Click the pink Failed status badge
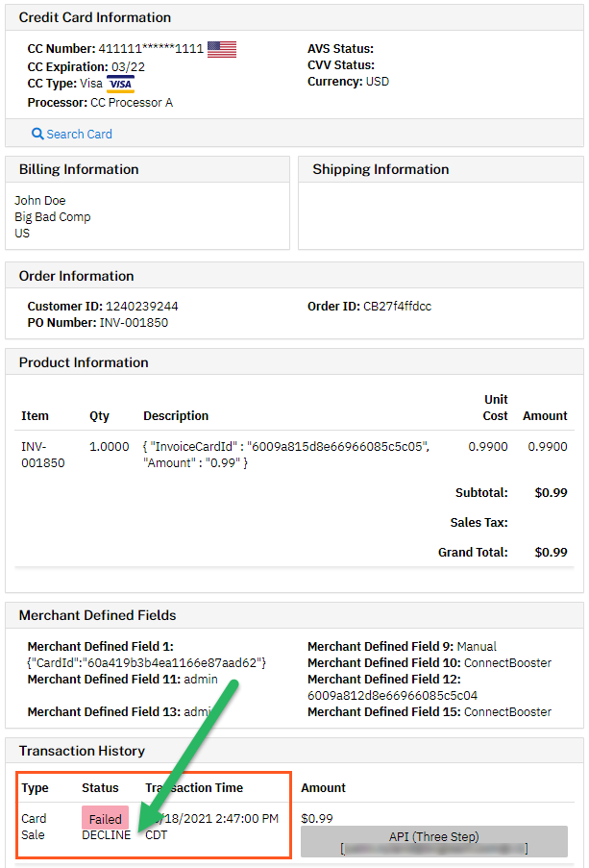The image size is (589, 868). click(105, 819)
